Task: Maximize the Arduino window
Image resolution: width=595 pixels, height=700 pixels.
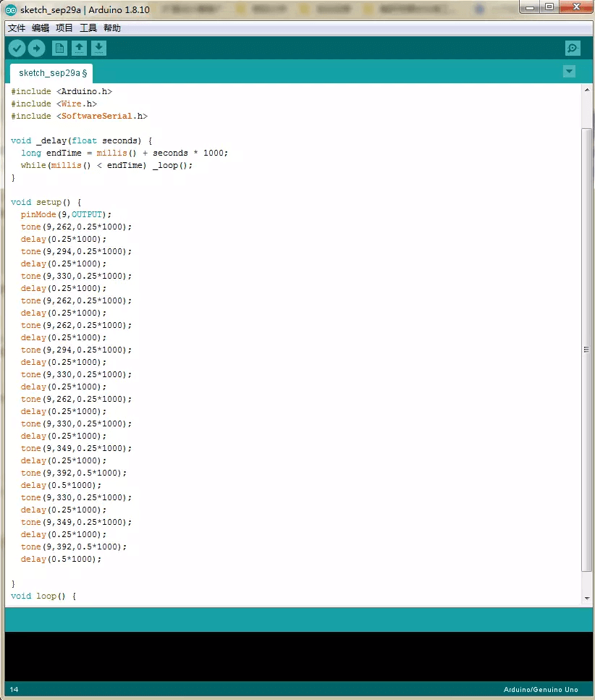Action: [549, 7]
